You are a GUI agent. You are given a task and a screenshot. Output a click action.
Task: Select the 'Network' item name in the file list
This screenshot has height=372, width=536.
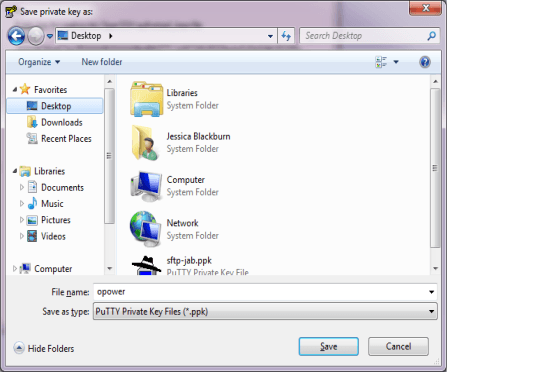click(182, 223)
